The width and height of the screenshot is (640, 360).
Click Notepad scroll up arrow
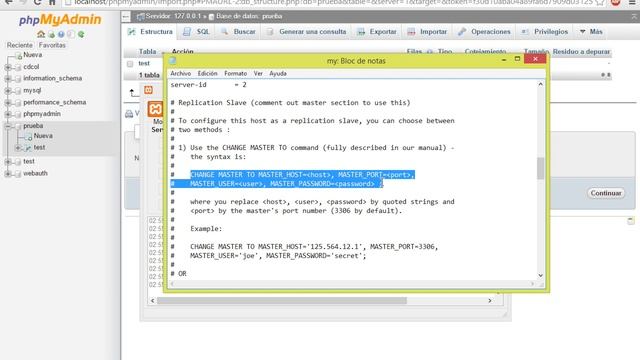540,84
